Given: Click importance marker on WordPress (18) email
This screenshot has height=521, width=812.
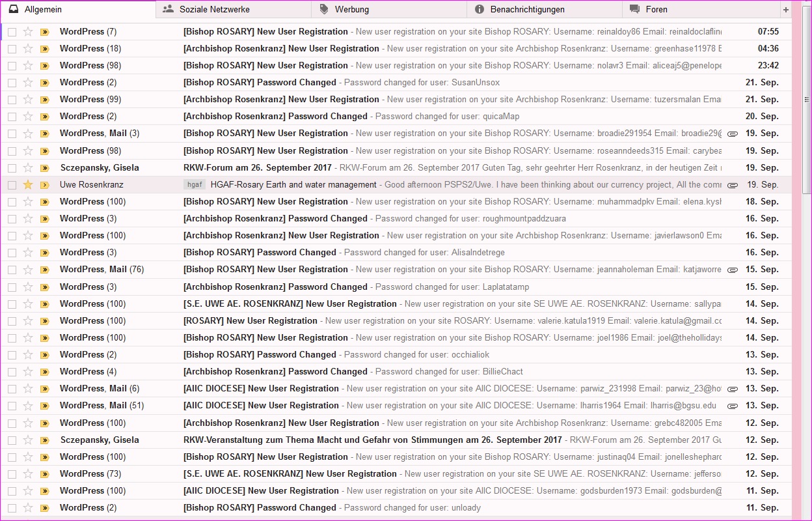Looking at the screenshot, I should (x=44, y=49).
